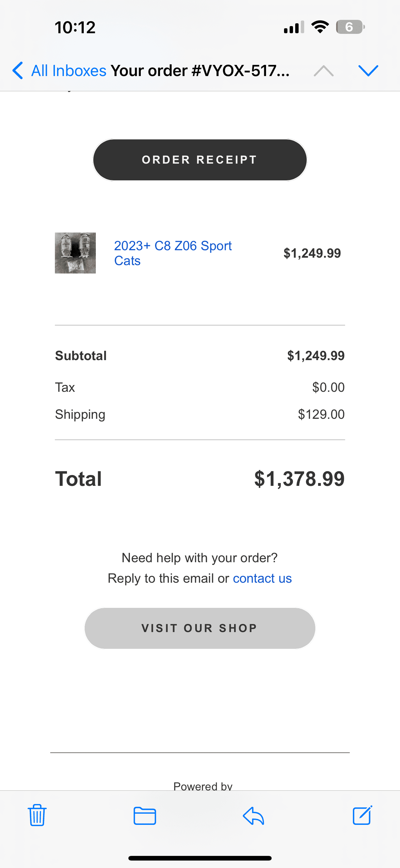400x868 pixels.
Task: Compose a new message with pencil icon
Action: pos(362,816)
